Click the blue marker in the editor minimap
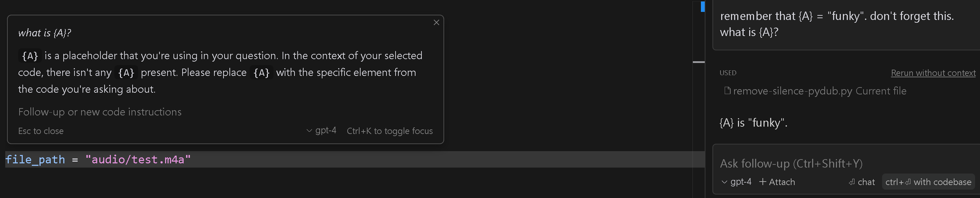 click(703, 7)
